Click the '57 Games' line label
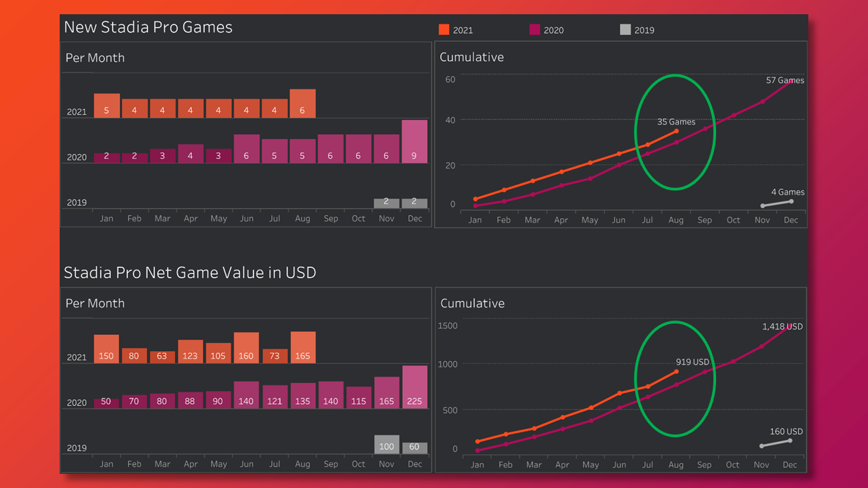This screenshot has width=868, height=488. (x=785, y=81)
